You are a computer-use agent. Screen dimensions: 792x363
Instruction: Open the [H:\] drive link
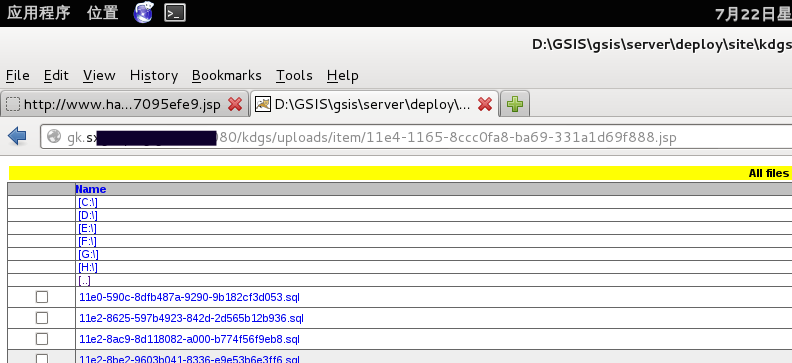(88, 267)
